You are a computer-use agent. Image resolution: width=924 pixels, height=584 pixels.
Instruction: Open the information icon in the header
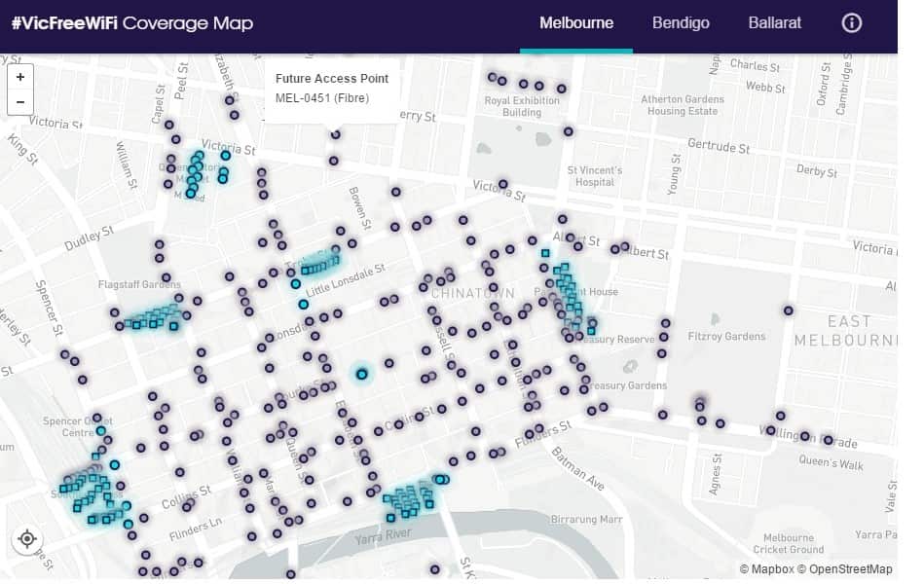point(851,22)
